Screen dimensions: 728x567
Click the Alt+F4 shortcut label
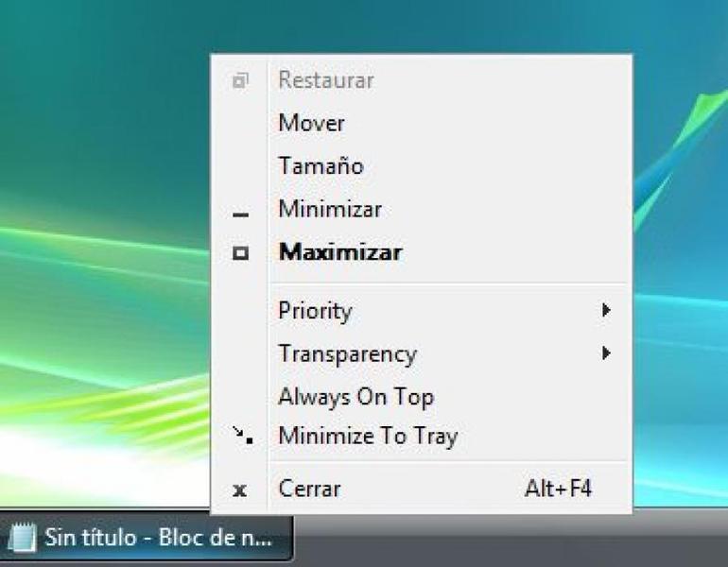pyautogui.click(x=558, y=489)
